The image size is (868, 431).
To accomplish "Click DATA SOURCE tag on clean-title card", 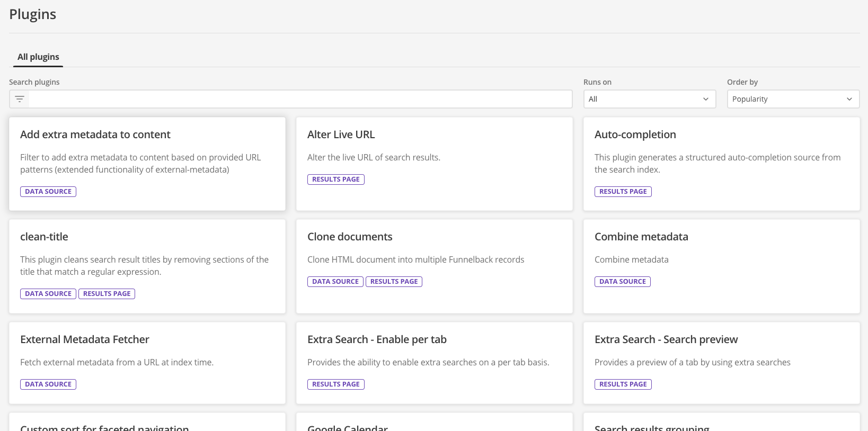I will click(x=48, y=294).
